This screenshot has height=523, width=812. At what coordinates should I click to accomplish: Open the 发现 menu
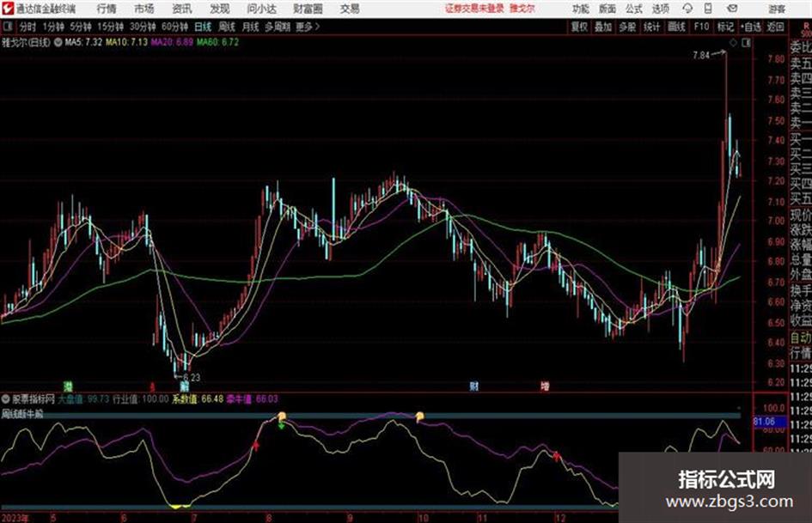pyautogui.click(x=220, y=9)
